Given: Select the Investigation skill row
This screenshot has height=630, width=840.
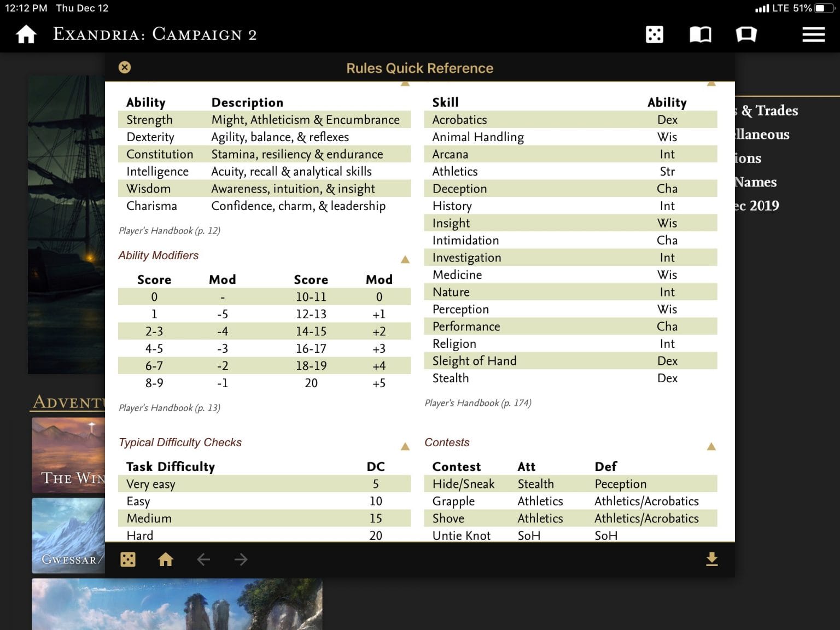Looking at the screenshot, I should point(570,258).
